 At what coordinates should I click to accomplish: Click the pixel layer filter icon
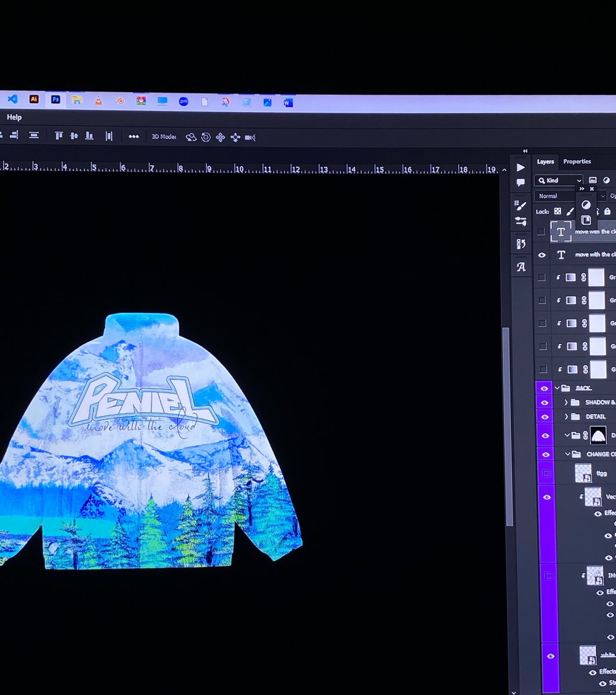point(593,181)
